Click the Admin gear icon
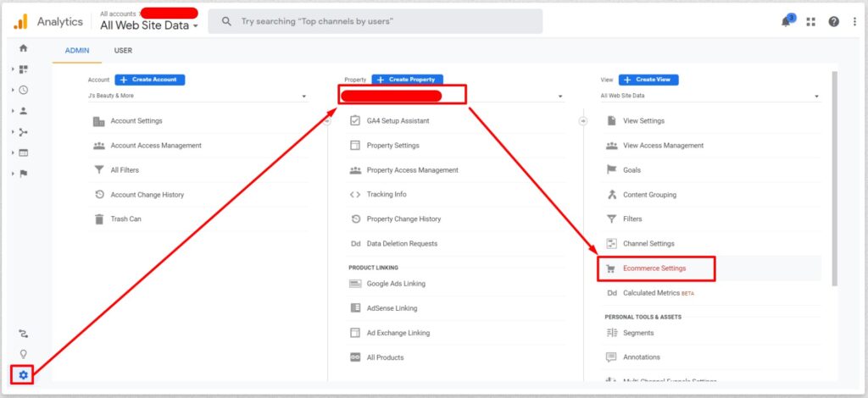 [x=23, y=375]
